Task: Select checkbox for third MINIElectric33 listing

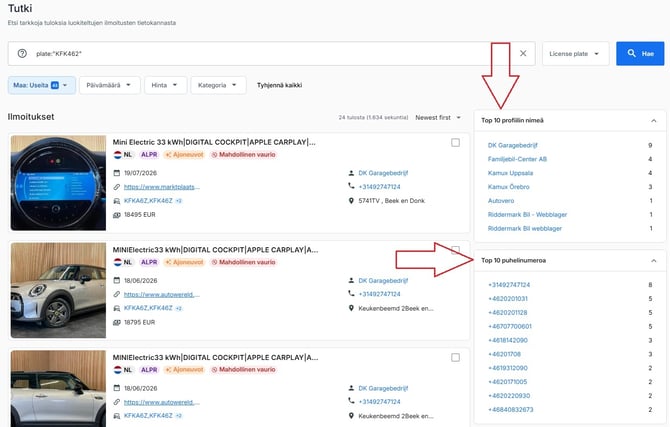Action: pyautogui.click(x=455, y=357)
